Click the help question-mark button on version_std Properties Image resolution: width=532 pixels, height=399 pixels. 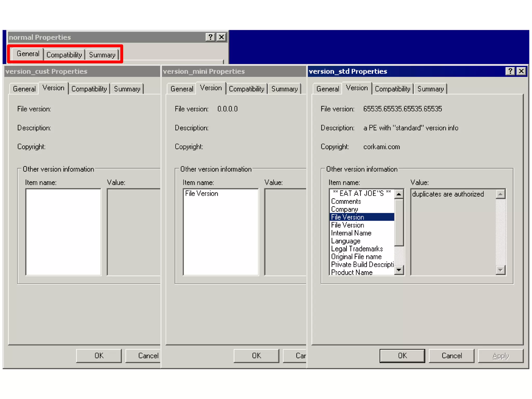(510, 71)
